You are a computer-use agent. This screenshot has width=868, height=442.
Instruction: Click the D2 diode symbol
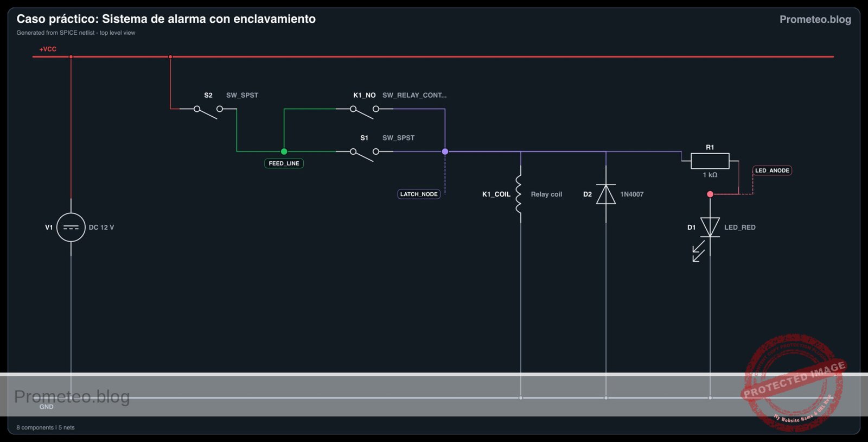coord(606,194)
